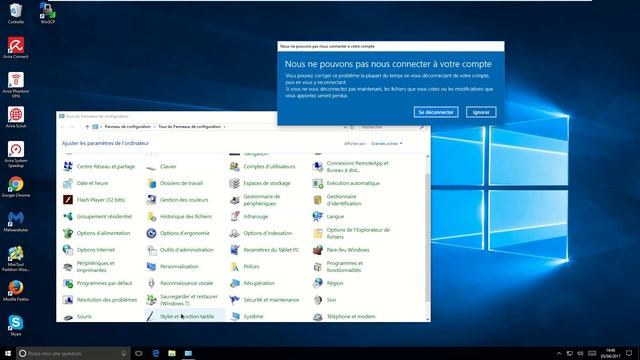Expand the Grandes icônes view dropdown
The width and height of the screenshot is (640, 360).
(387, 144)
